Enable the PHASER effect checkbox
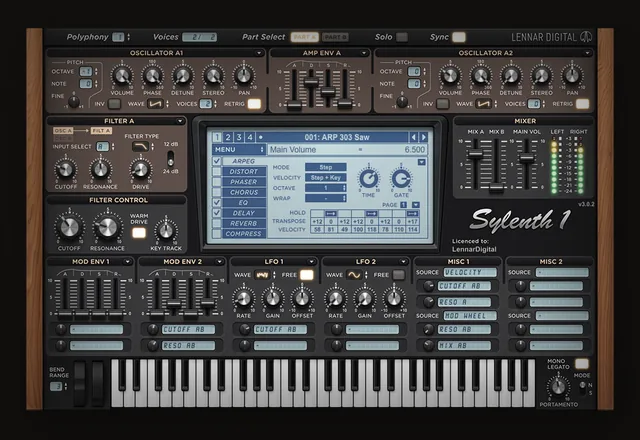This screenshot has width=640, height=440. tap(217, 182)
